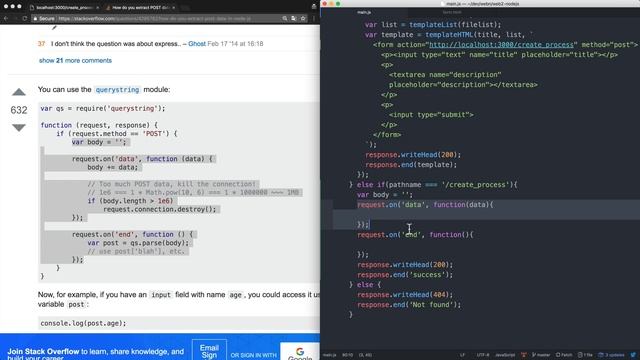Viewport: 640px width, 360px height.
Task: Change the JavaScript grammar selector
Action: (x=505, y=355)
